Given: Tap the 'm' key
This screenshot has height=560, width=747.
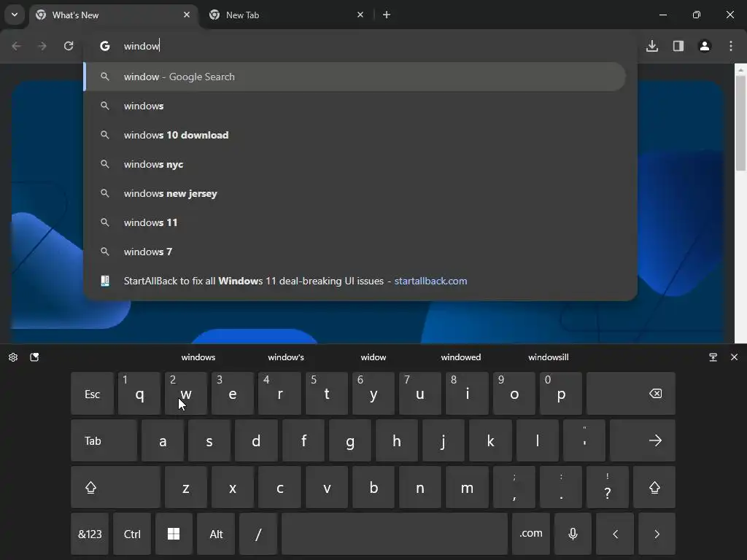Looking at the screenshot, I should pos(467,487).
